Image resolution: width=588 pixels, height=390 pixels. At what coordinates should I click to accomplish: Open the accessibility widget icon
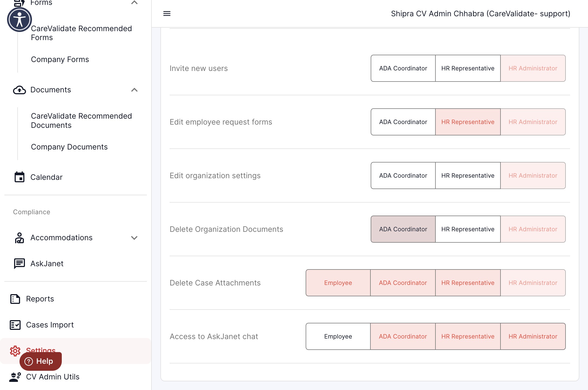click(19, 19)
